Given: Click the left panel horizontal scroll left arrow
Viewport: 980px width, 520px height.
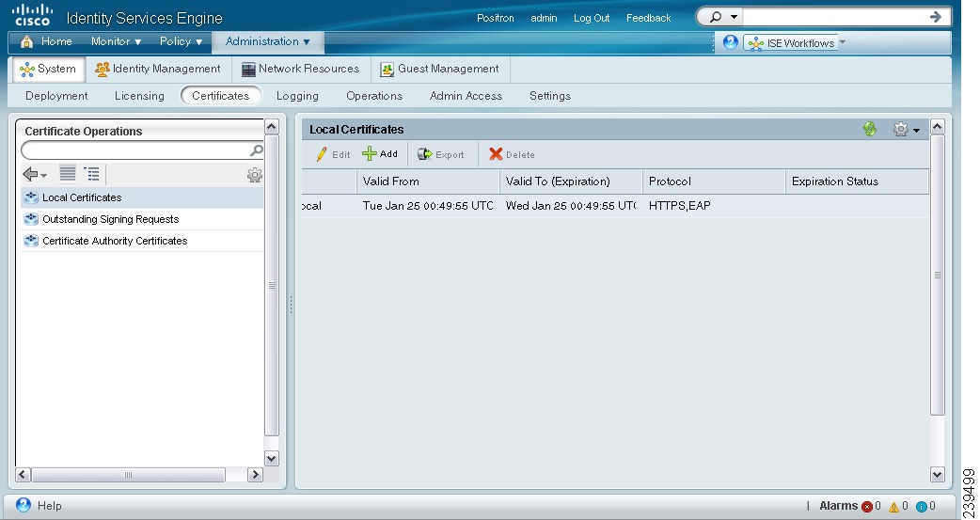Looking at the screenshot, I should 24,474.
